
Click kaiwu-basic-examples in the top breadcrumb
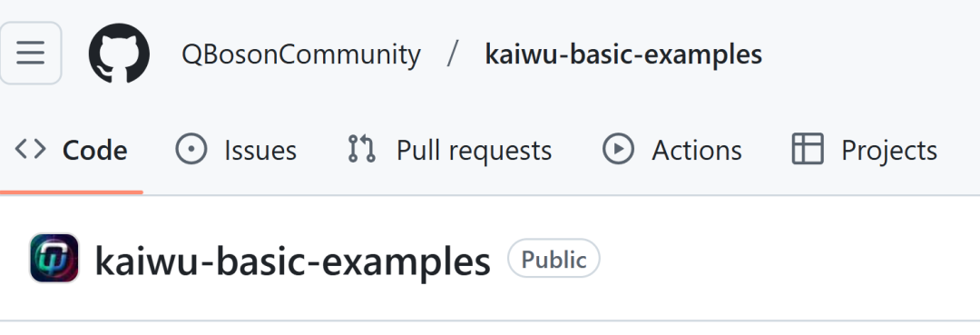pos(623,54)
